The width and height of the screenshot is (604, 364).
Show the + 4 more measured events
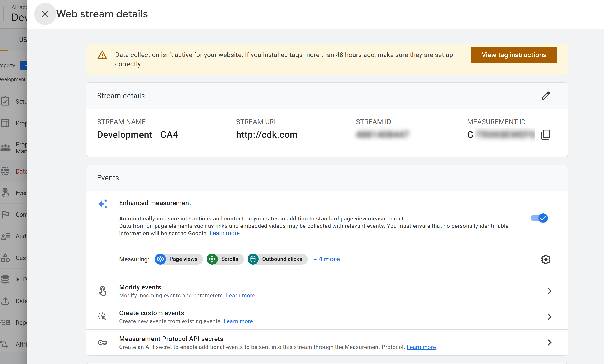click(326, 259)
